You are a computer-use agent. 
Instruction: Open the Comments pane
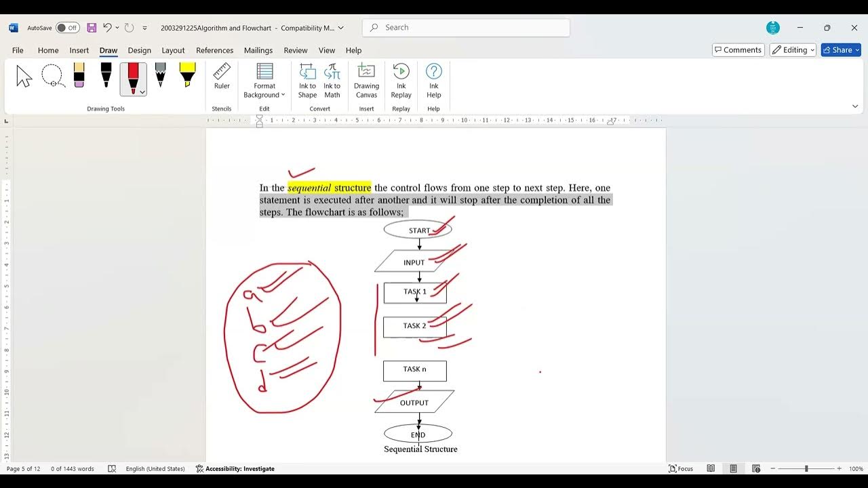[738, 50]
